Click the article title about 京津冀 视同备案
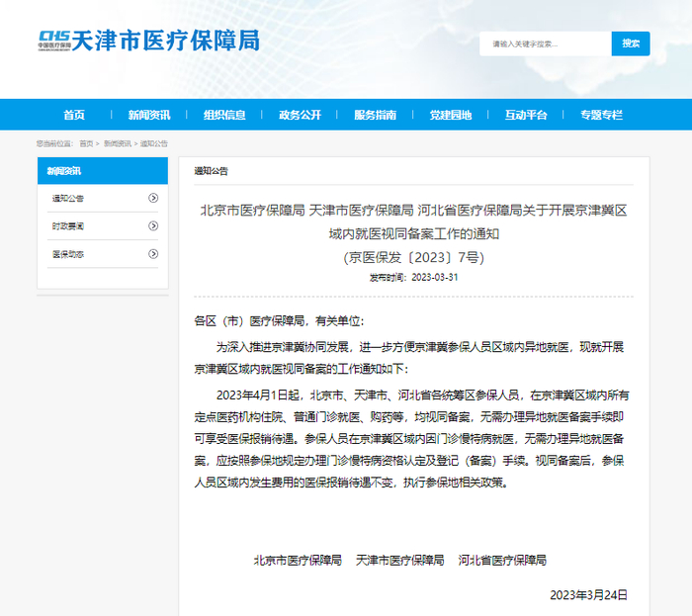692x616 pixels. click(413, 221)
